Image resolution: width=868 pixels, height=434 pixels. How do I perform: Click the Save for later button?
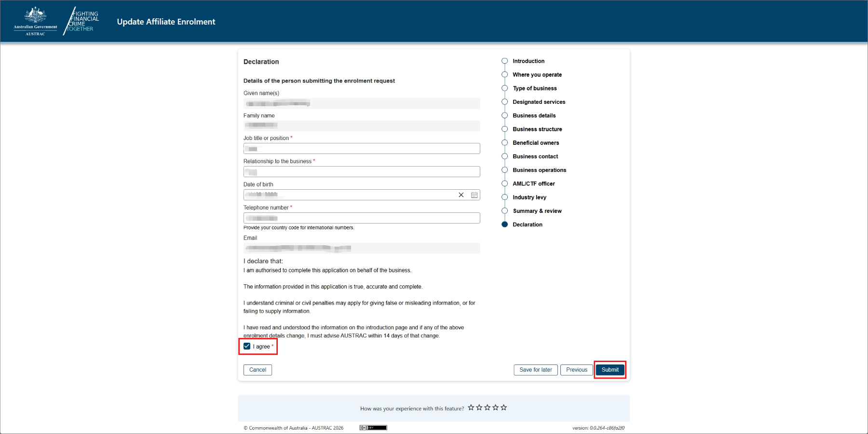coord(535,370)
